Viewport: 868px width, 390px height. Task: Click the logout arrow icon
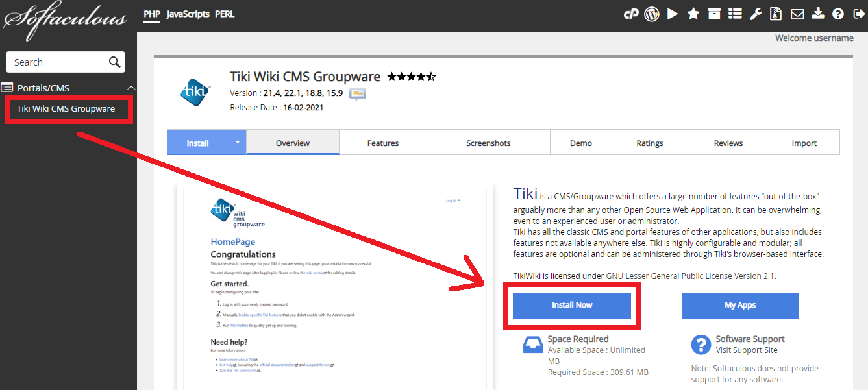pyautogui.click(x=858, y=14)
